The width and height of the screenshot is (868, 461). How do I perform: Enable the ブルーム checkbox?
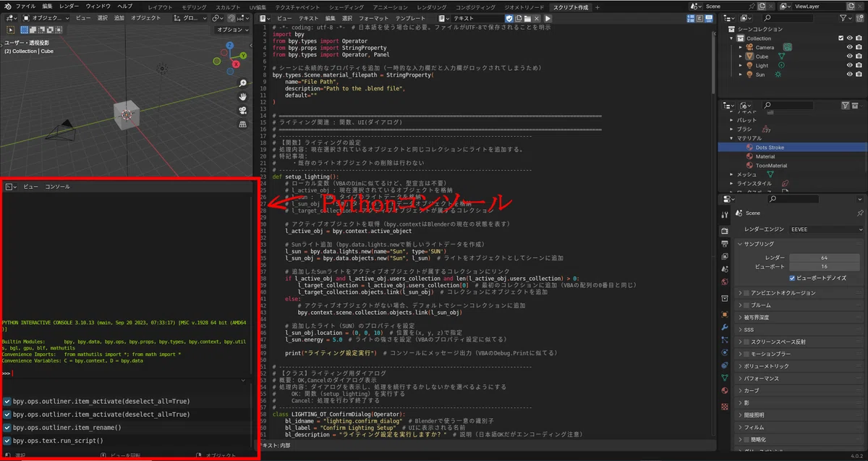pyautogui.click(x=746, y=305)
